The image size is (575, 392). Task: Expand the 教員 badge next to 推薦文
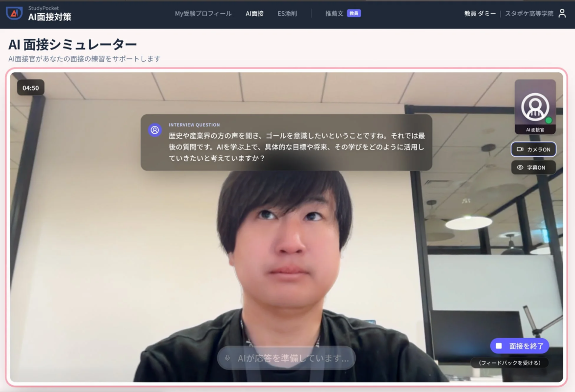coord(354,13)
